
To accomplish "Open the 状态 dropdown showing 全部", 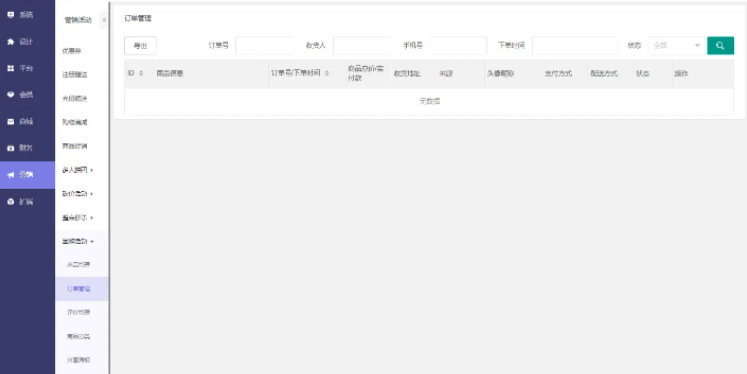I will tap(676, 46).
